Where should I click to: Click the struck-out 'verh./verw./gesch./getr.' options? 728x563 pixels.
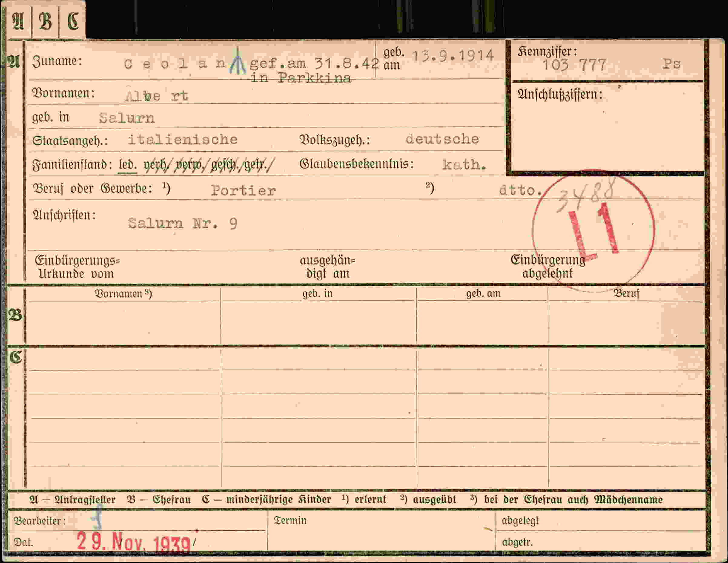[x=209, y=166]
